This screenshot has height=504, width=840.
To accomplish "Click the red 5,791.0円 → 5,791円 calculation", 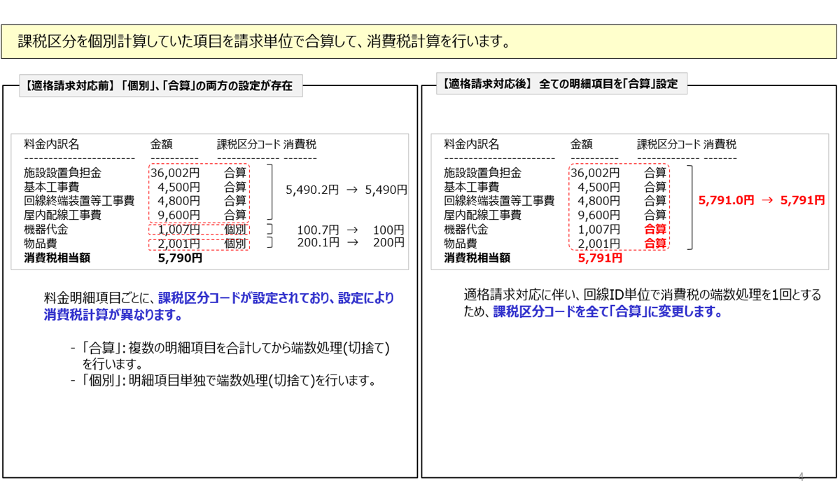I will [x=762, y=200].
